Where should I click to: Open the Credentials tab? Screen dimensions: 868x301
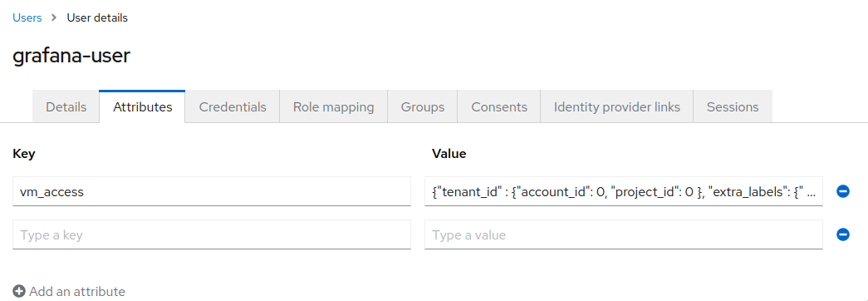coord(233,107)
